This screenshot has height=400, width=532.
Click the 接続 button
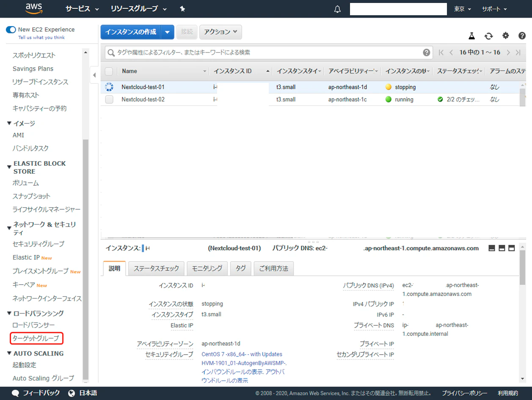point(187,32)
